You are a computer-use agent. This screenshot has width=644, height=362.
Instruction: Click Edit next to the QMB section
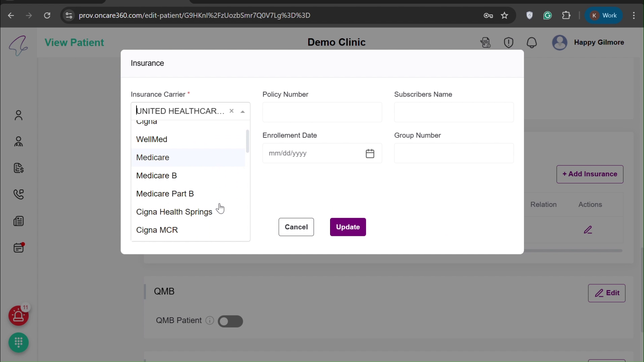(607, 293)
